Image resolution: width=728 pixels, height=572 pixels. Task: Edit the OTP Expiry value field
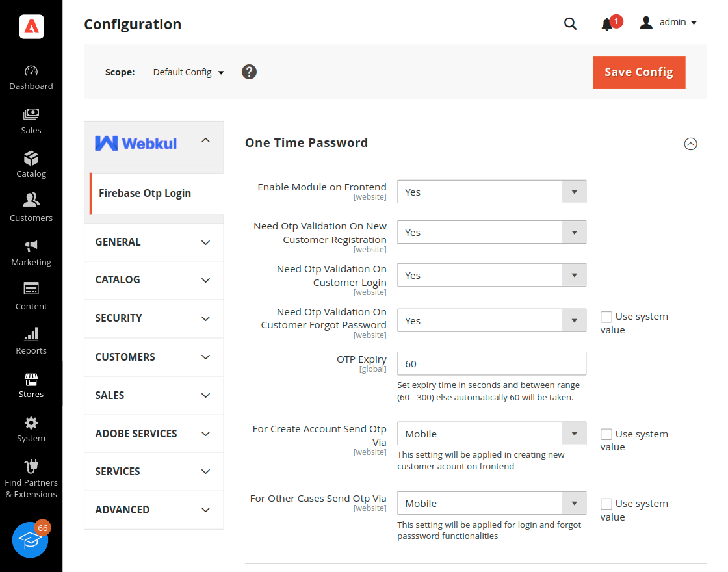point(491,363)
